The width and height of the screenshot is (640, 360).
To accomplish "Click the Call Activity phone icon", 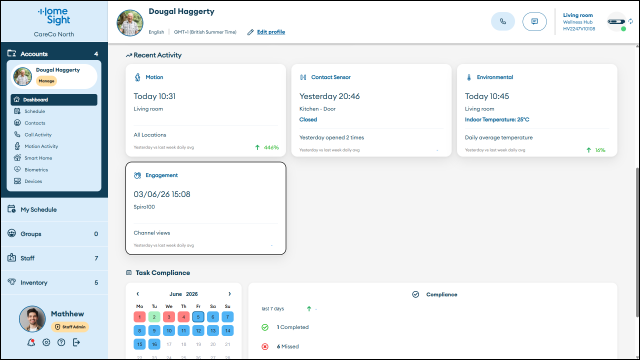I will 17,134.
